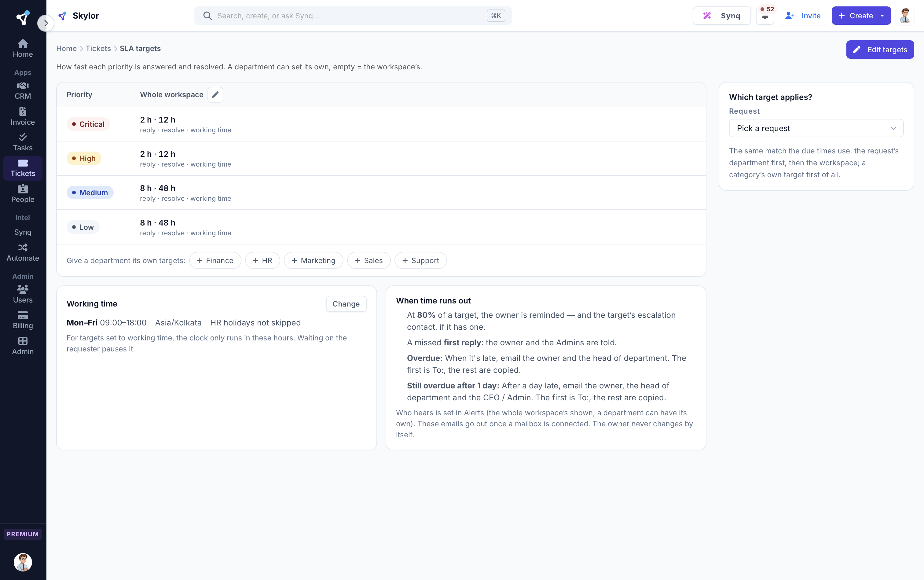Go to Tasks in sidebar
The image size is (924, 580).
pyautogui.click(x=23, y=142)
